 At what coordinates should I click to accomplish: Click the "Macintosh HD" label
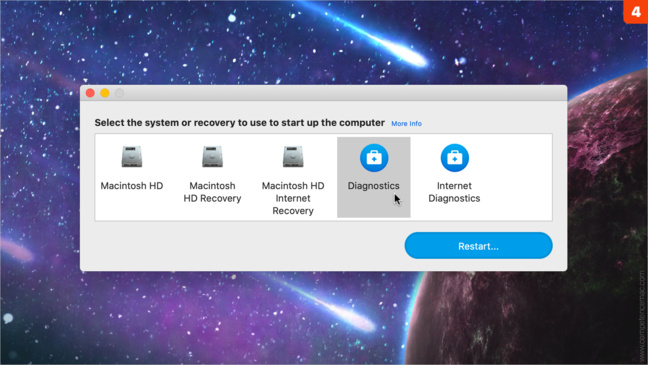click(132, 186)
